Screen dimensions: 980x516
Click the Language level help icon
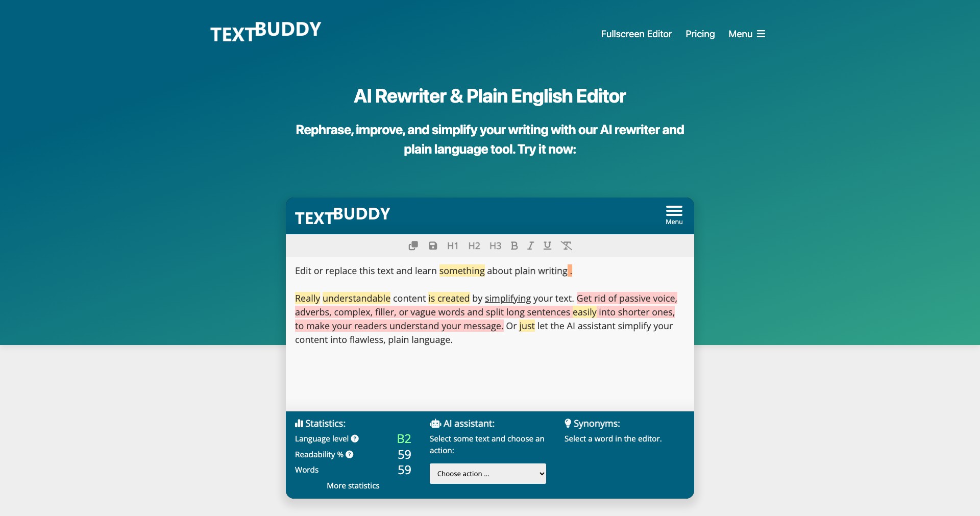(x=355, y=438)
